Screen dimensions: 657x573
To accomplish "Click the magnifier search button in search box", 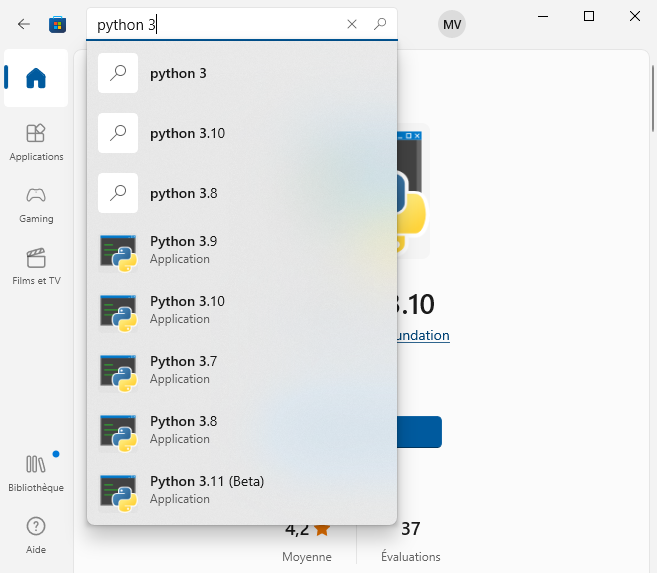I will tap(380, 24).
